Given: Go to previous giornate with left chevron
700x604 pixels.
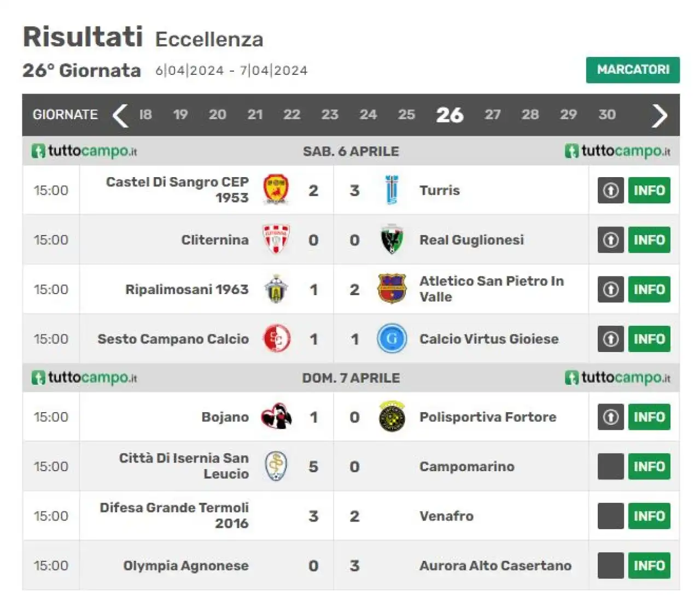Looking at the screenshot, I should [120, 115].
